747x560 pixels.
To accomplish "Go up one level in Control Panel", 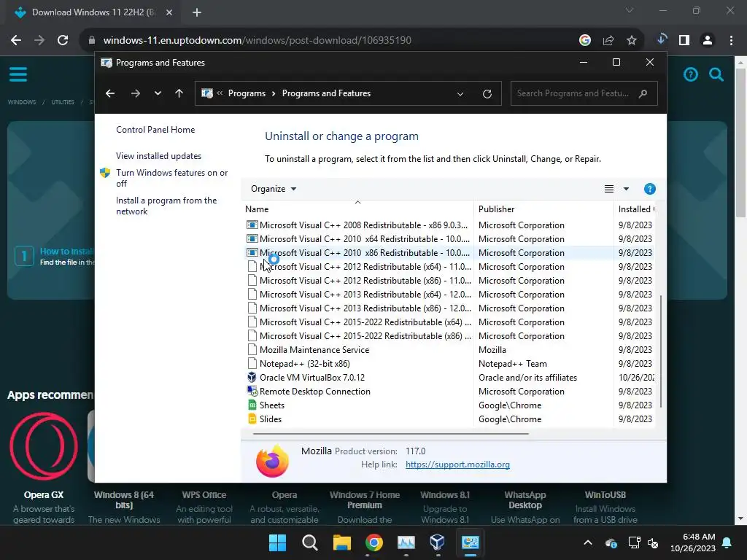I will pyautogui.click(x=179, y=93).
